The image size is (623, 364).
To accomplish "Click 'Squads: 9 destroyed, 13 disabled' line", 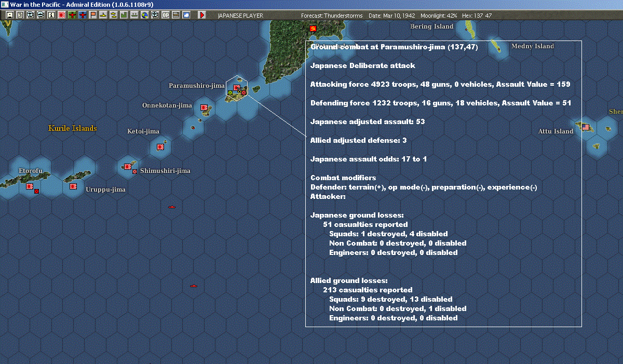I will tap(391, 300).
